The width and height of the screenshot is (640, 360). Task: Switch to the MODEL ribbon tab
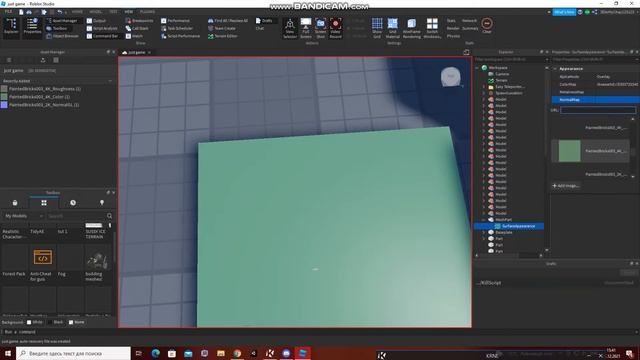pyautogui.click(x=96, y=12)
